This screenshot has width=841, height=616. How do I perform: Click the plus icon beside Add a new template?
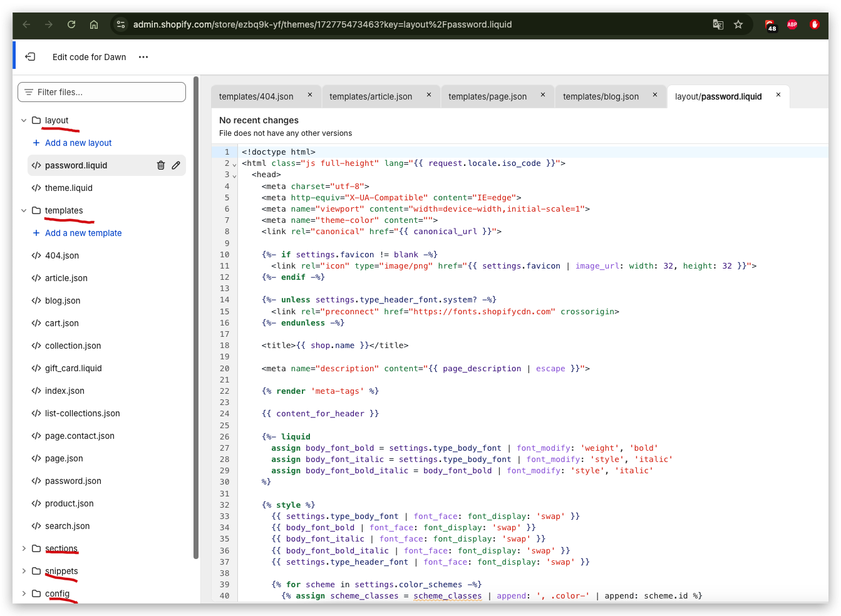click(x=36, y=233)
